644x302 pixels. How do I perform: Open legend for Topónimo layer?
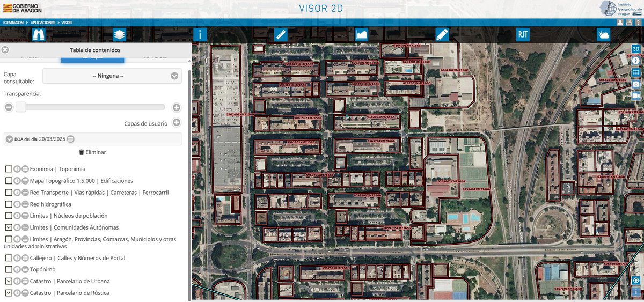(x=25, y=269)
